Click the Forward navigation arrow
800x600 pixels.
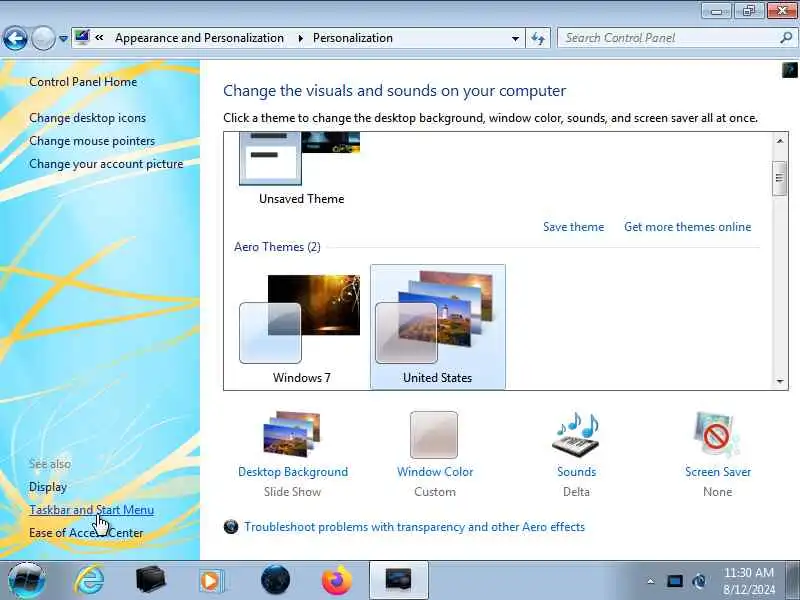(x=43, y=38)
